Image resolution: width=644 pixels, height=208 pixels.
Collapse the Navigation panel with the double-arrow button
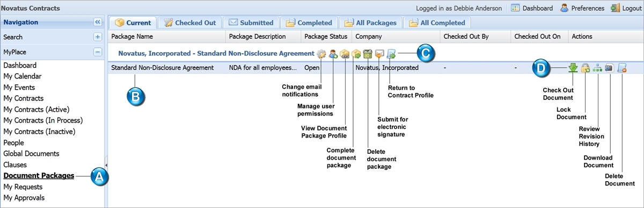[98, 22]
